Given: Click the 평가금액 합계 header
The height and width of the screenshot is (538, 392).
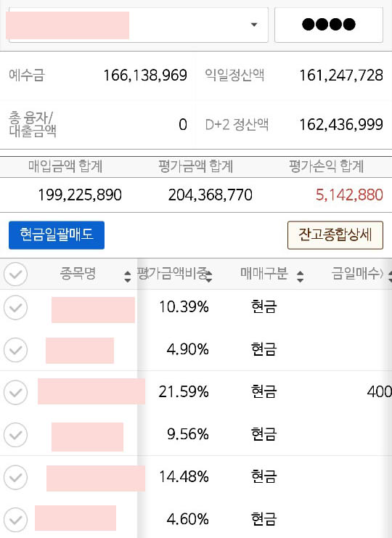Looking at the screenshot, I should [195, 166].
